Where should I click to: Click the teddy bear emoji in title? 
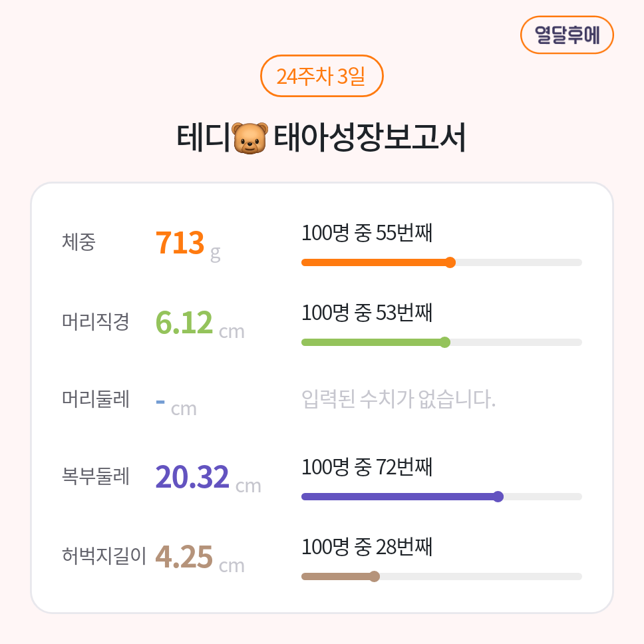tap(250, 138)
